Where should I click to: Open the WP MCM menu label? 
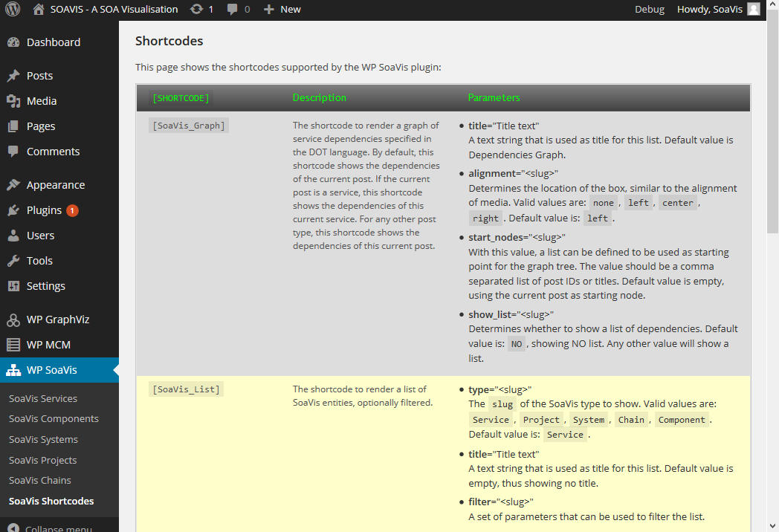pyautogui.click(x=49, y=345)
